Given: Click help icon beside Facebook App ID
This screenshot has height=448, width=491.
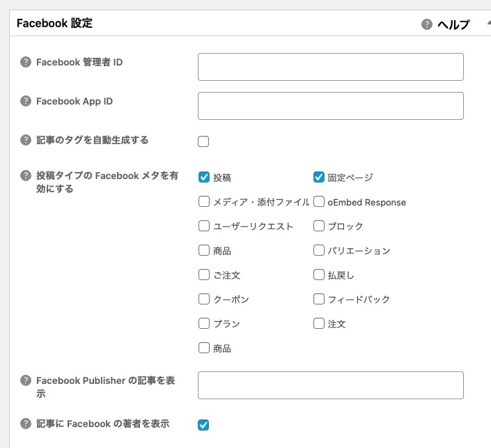Looking at the screenshot, I should [26, 101].
